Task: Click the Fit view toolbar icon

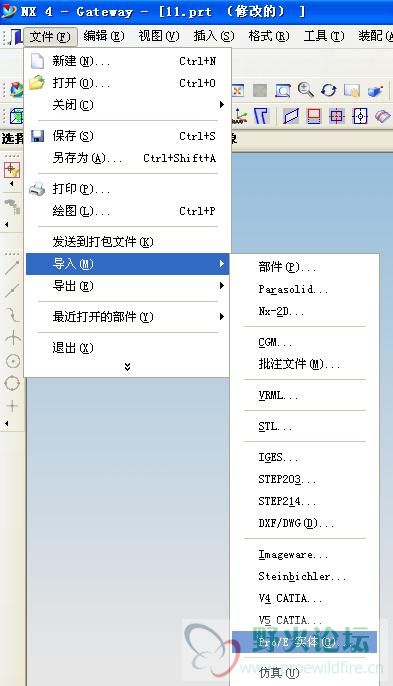Action: tap(238, 91)
